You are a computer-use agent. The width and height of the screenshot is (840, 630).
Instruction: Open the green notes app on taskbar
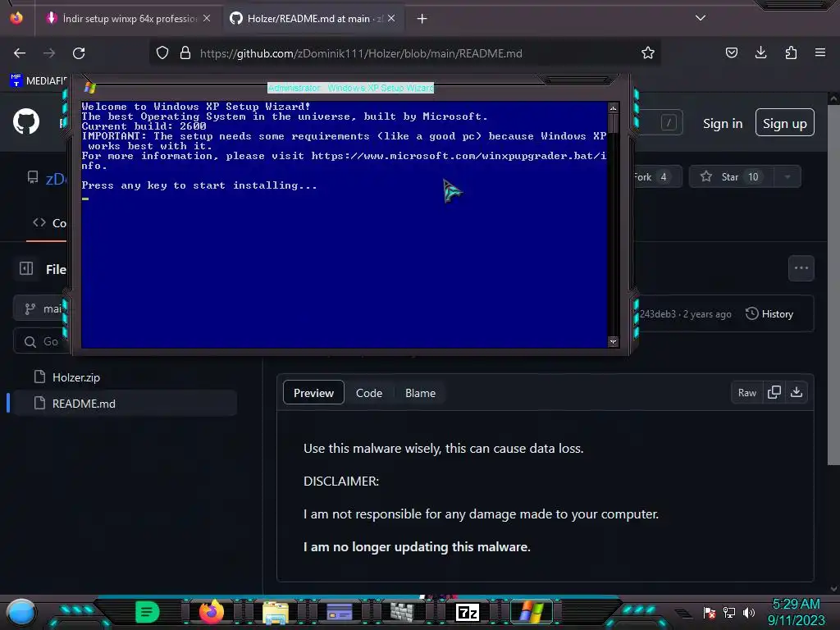(148, 612)
